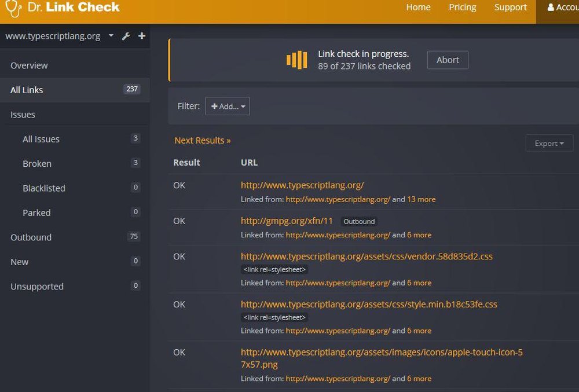Viewport: 579px width, 392px height.
Task: Open Linked from source of gmpg.org row
Action: (x=338, y=235)
